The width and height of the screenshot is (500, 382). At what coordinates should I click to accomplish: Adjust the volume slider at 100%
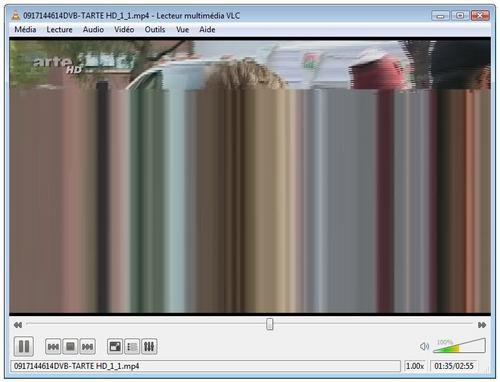pos(459,346)
